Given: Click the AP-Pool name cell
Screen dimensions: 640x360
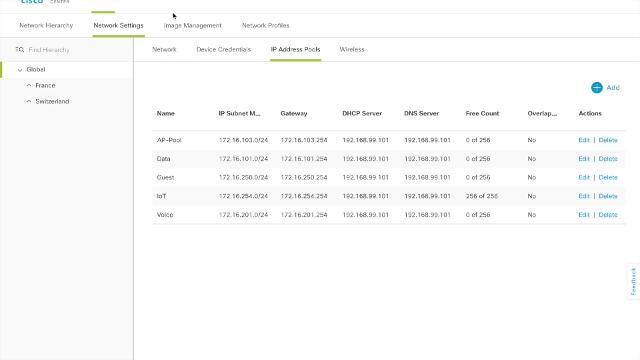Looking at the screenshot, I should 169,140.
